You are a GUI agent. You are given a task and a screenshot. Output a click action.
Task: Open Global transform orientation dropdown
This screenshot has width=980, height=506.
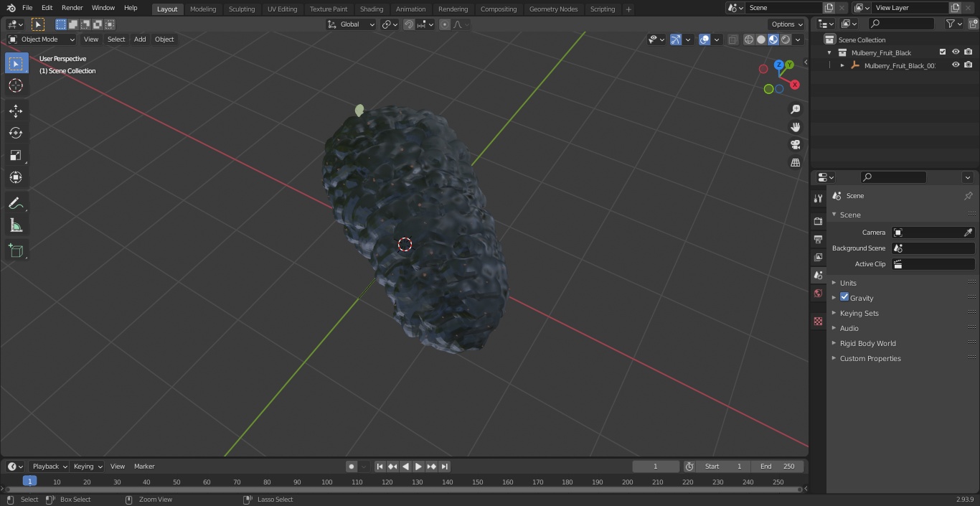click(x=351, y=24)
